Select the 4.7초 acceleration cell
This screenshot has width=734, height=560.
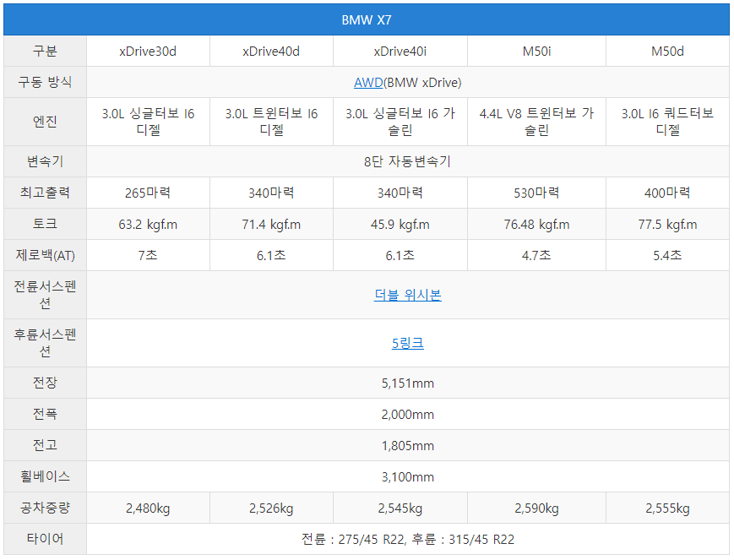pos(536,255)
